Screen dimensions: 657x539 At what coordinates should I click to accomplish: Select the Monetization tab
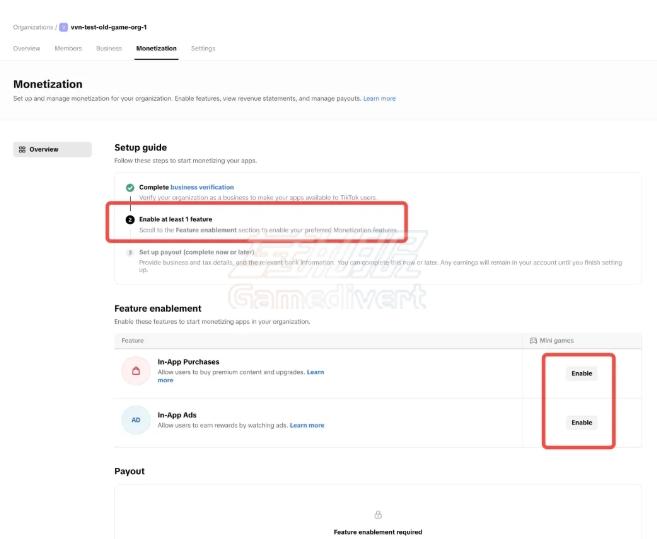[x=156, y=49]
